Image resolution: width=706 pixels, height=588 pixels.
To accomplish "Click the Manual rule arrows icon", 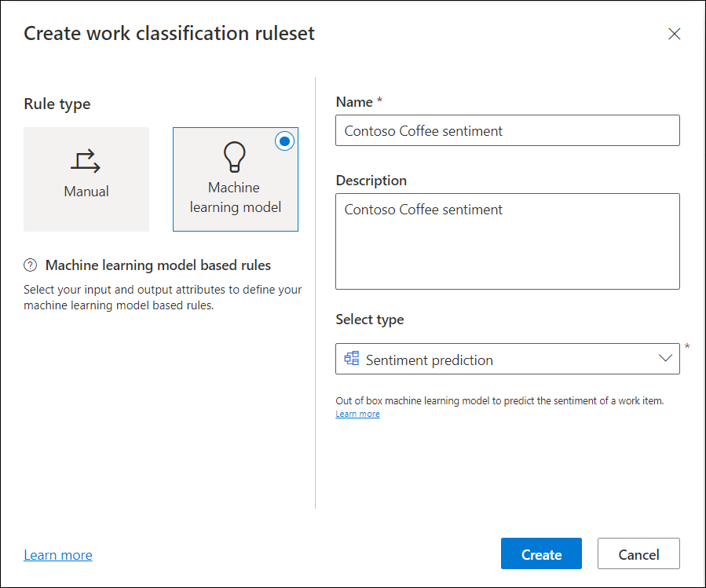I will click(86, 161).
